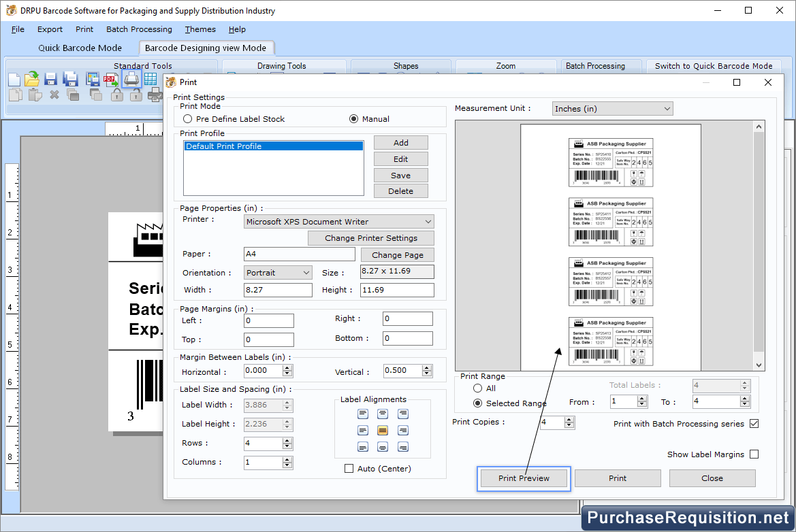The width and height of the screenshot is (796, 532).
Task: Select the image export icon
Action: pos(91,79)
